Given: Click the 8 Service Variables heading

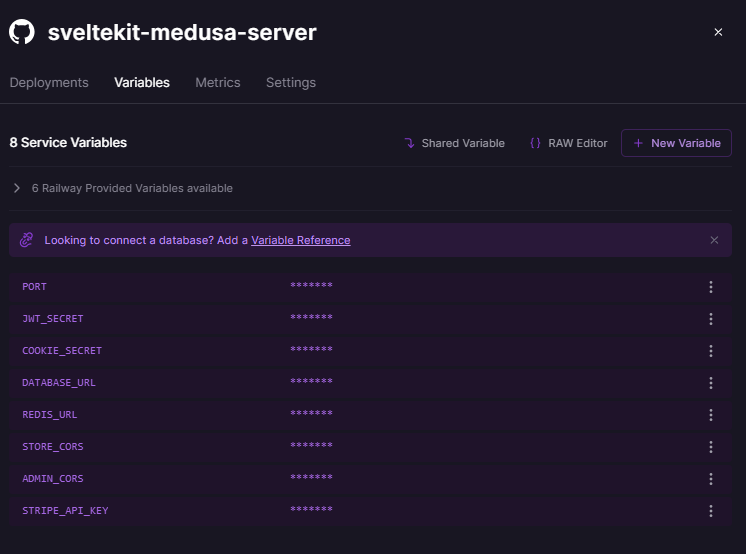Looking at the screenshot, I should (x=68, y=142).
